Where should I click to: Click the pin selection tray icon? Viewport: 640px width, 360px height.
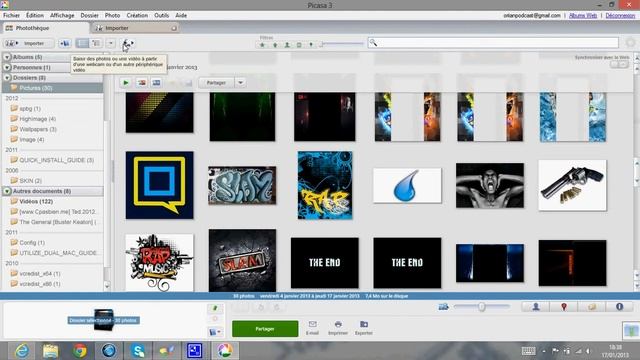pos(215,308)
